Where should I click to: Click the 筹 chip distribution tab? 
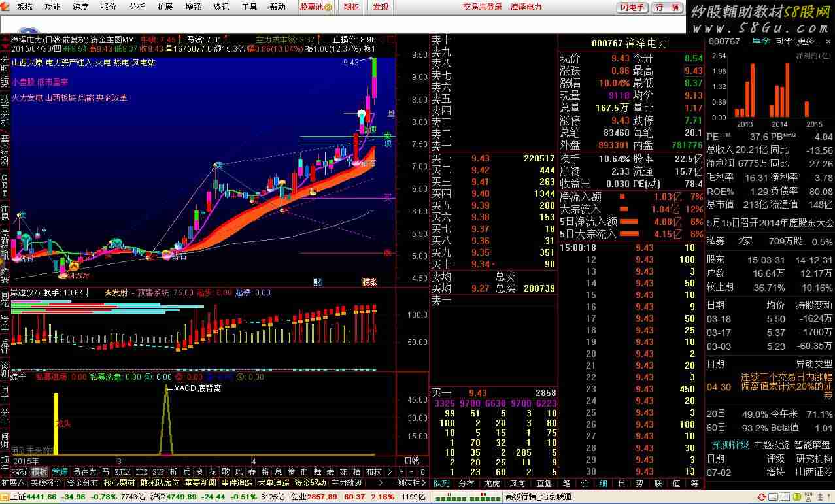point(694,483)
